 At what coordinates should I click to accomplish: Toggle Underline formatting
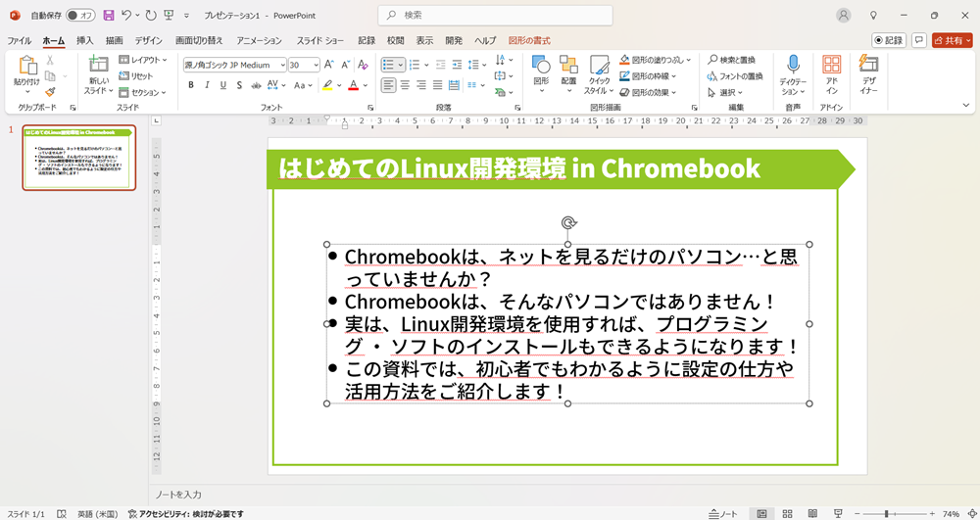click(223, 85)
